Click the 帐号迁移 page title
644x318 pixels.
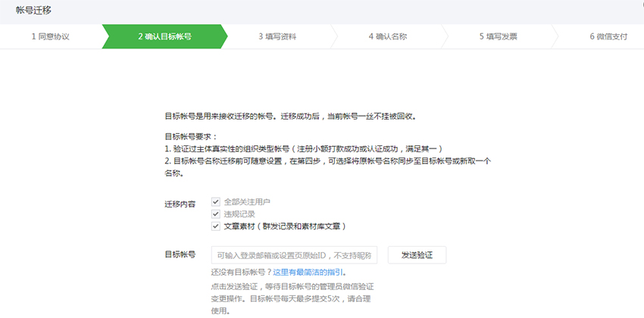pyautogui.click(x=34, y=9)
